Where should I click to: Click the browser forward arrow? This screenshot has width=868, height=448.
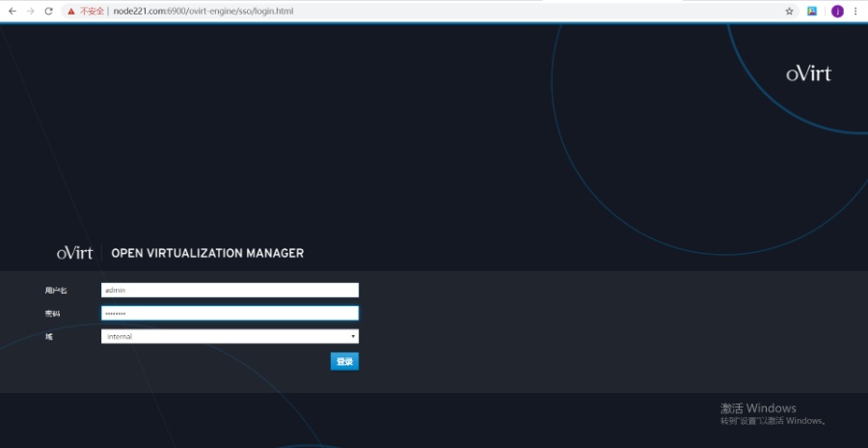click(31, 11)
